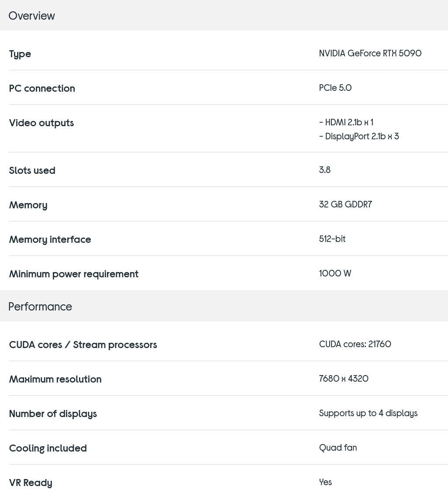Click the 'NVIDIA GeForce RTX 5090' value

pyautogui.click(x=370, y=53)
